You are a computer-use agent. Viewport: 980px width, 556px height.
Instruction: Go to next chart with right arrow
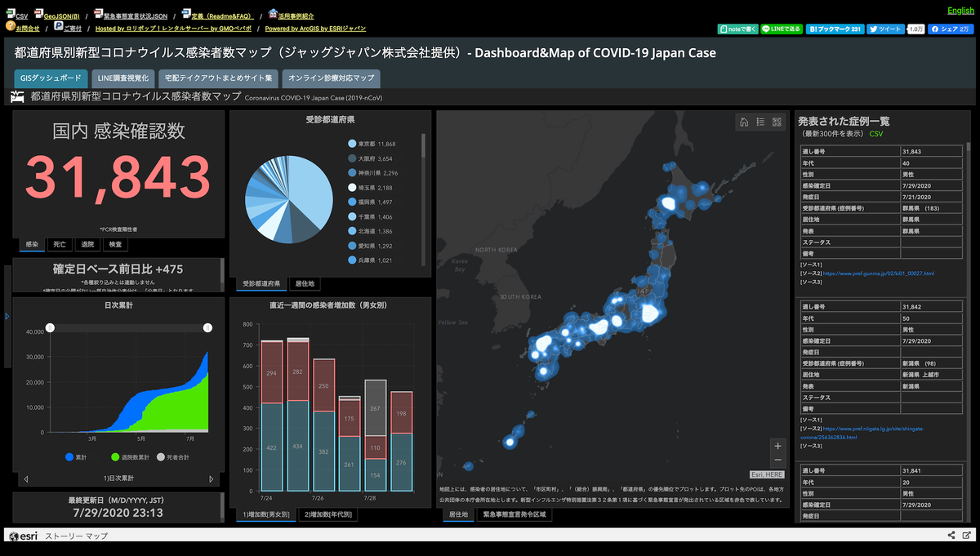(212, 478)
